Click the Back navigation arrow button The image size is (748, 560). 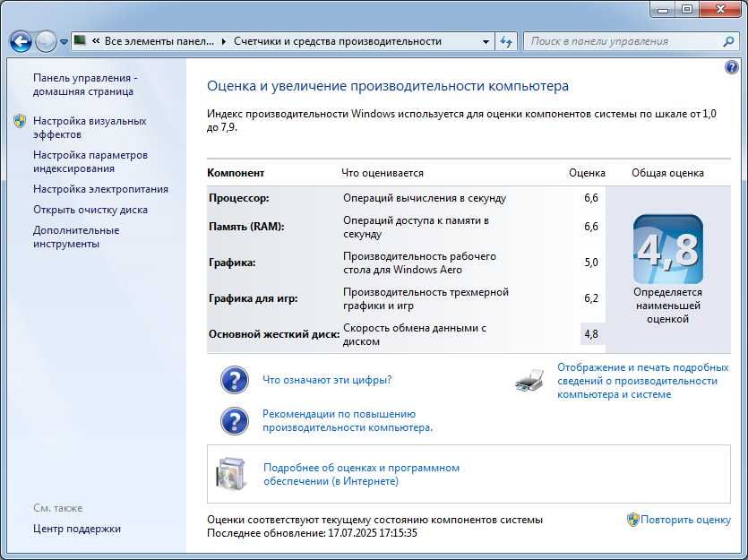click(21, 42)
